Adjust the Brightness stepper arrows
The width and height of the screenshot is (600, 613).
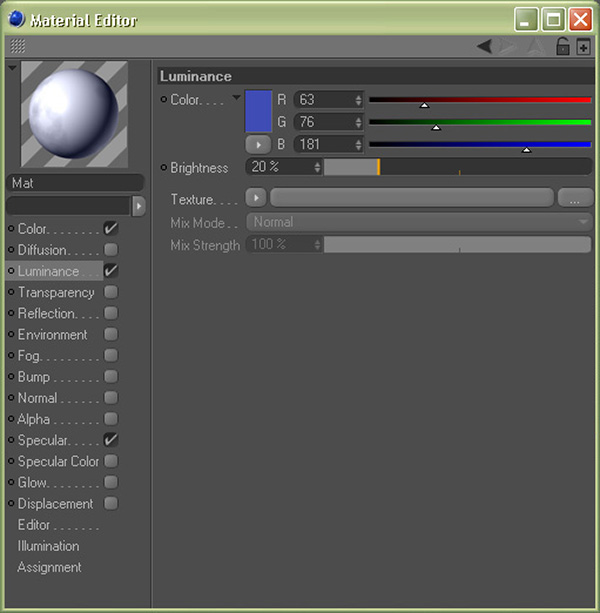[317, 167]
